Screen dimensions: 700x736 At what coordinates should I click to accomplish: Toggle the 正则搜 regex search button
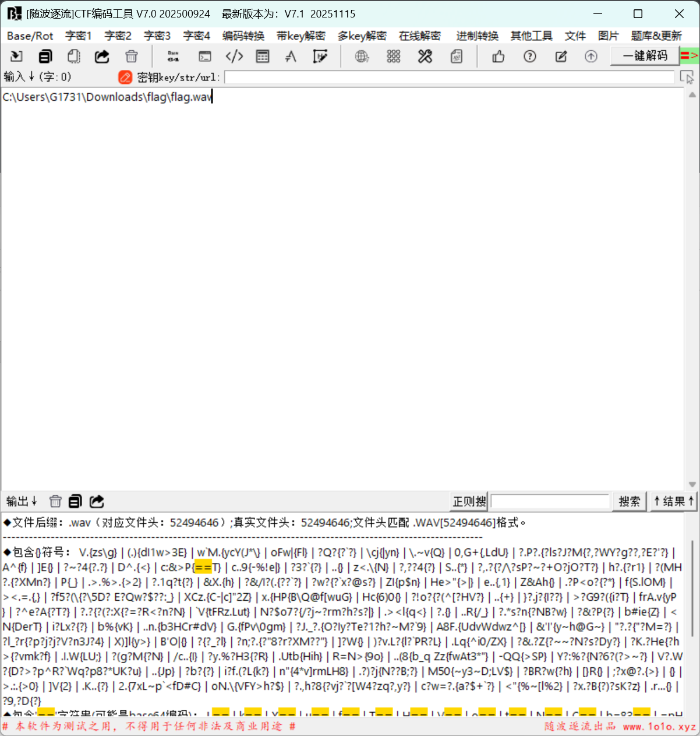pyautogui.click(x=469, y=501)
